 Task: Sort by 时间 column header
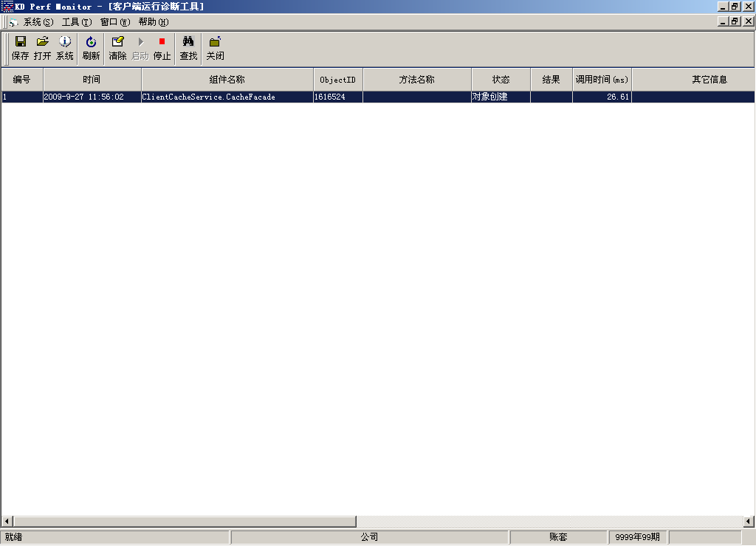(x=92, y=80)
